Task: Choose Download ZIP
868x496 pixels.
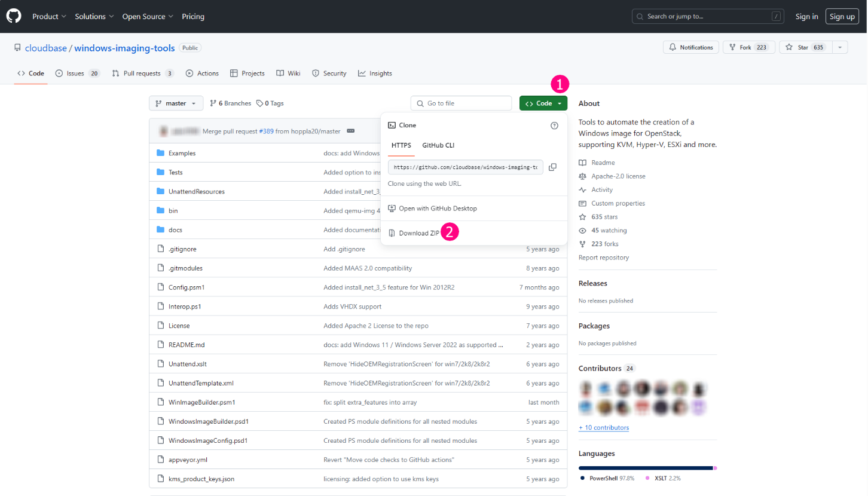Action: [x=414, y=233]
